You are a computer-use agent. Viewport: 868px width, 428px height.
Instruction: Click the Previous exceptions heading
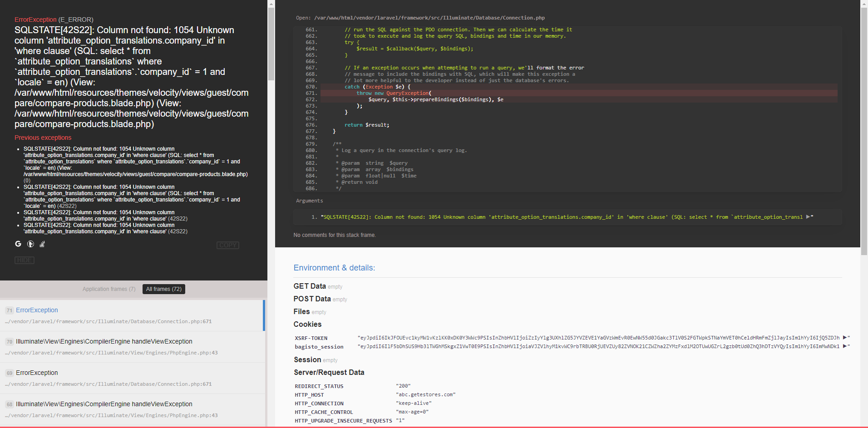[43, 138]
